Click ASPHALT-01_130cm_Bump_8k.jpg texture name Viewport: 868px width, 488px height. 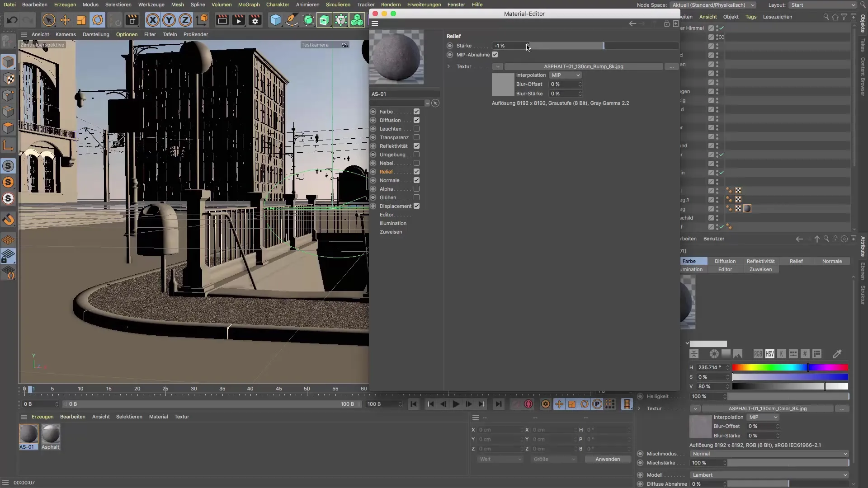pos(583,66)
